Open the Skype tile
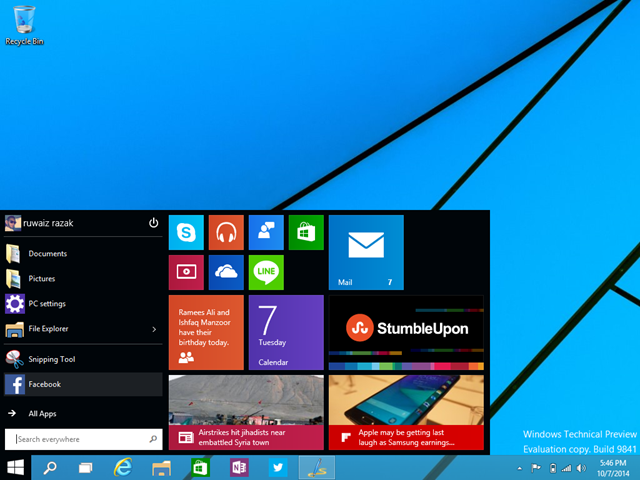Image resolution: width=640 pixels, height=480 pixels. pos(187,232)
